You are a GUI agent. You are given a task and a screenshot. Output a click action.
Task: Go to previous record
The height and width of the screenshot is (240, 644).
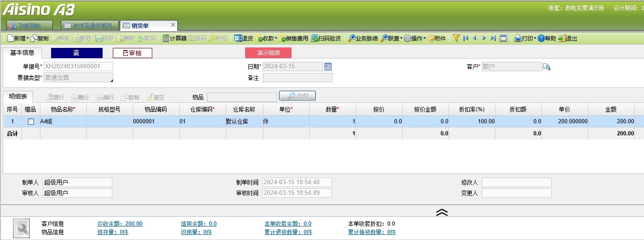475,39
